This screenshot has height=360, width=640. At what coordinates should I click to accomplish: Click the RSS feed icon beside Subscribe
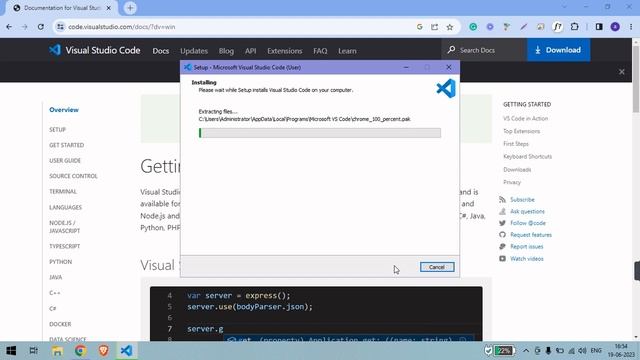[x=502, y=200]
